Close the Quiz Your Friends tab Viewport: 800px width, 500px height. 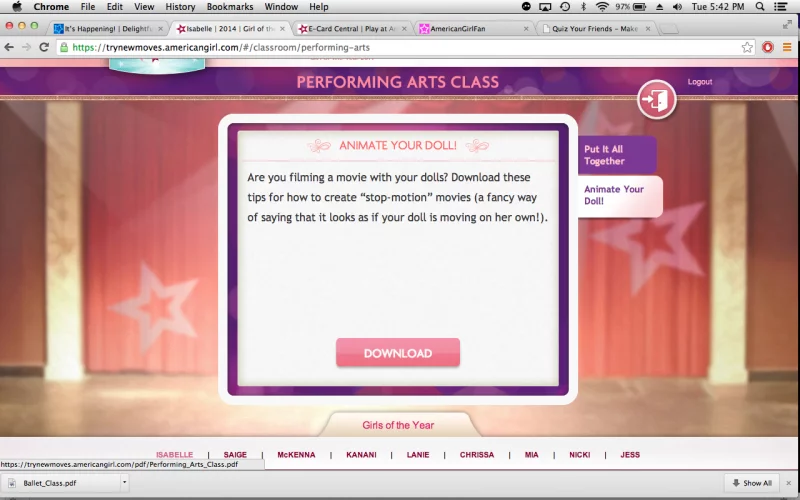(x=648, y=29)
